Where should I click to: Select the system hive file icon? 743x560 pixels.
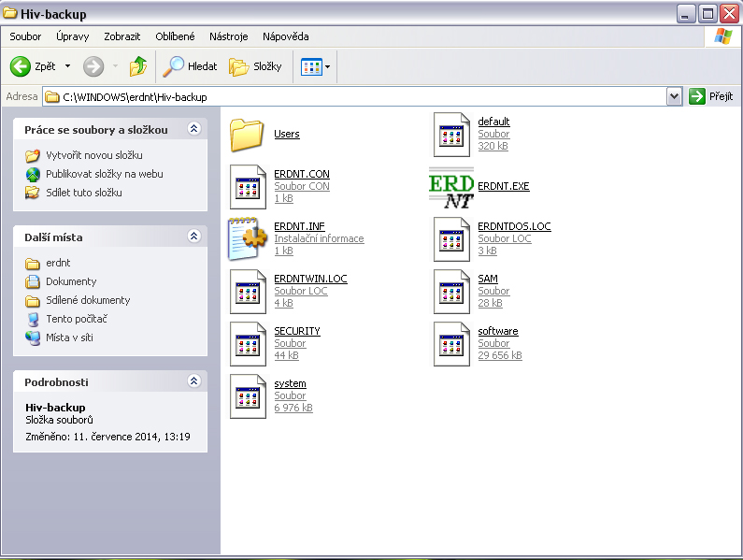point(248,396)
